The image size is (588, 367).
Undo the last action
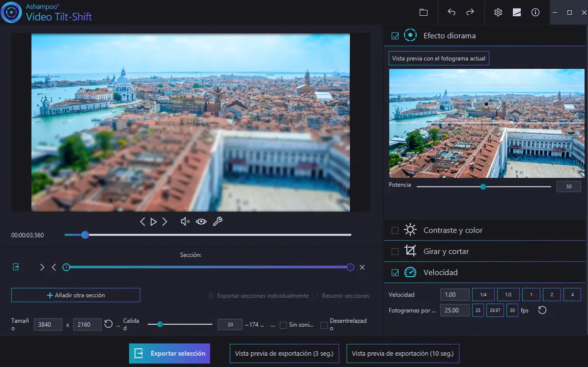[452, 12]
